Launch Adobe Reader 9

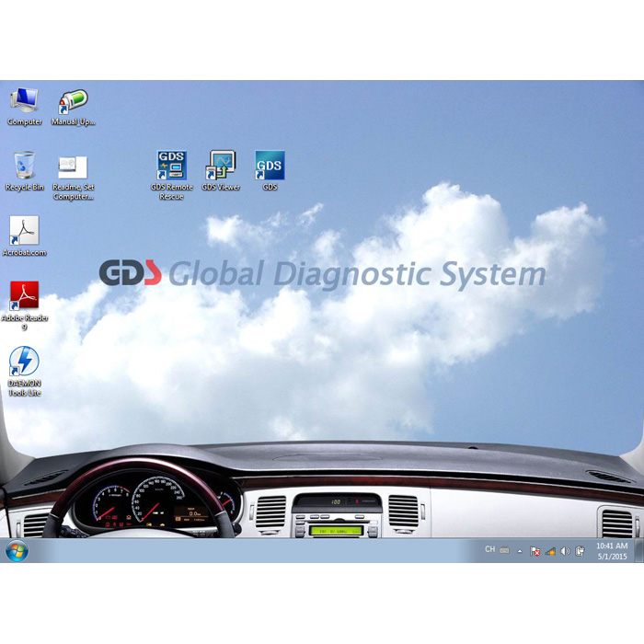point(25,305)
